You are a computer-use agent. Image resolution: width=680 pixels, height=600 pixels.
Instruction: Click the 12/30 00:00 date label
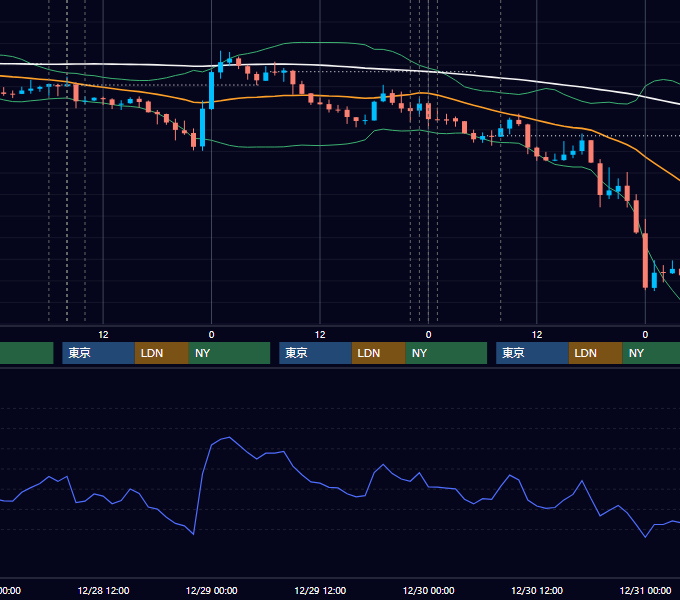(x=428, y=590)
